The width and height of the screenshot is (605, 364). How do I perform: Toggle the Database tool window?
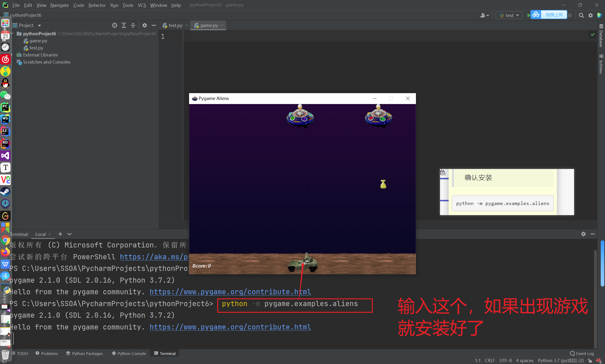coord(601,36)
